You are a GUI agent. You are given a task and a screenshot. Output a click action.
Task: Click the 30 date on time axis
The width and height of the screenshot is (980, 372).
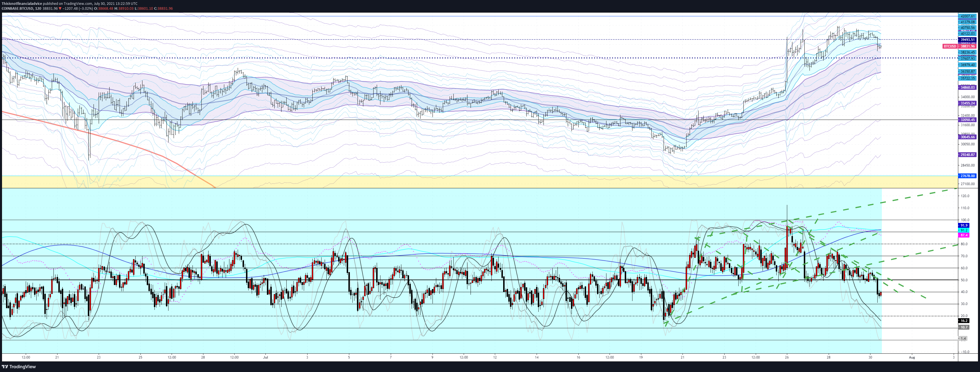point(870,357)
